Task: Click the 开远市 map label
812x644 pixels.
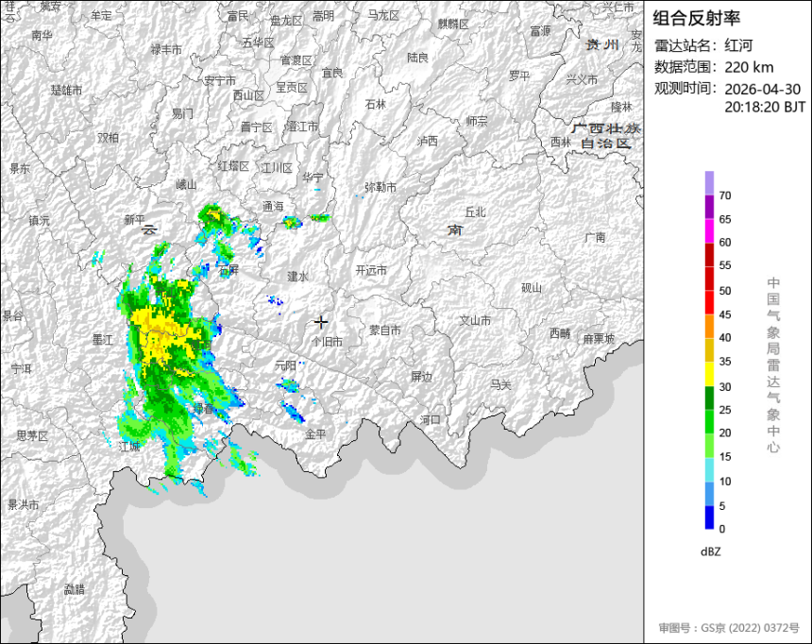Action: [x=371, y=270]
